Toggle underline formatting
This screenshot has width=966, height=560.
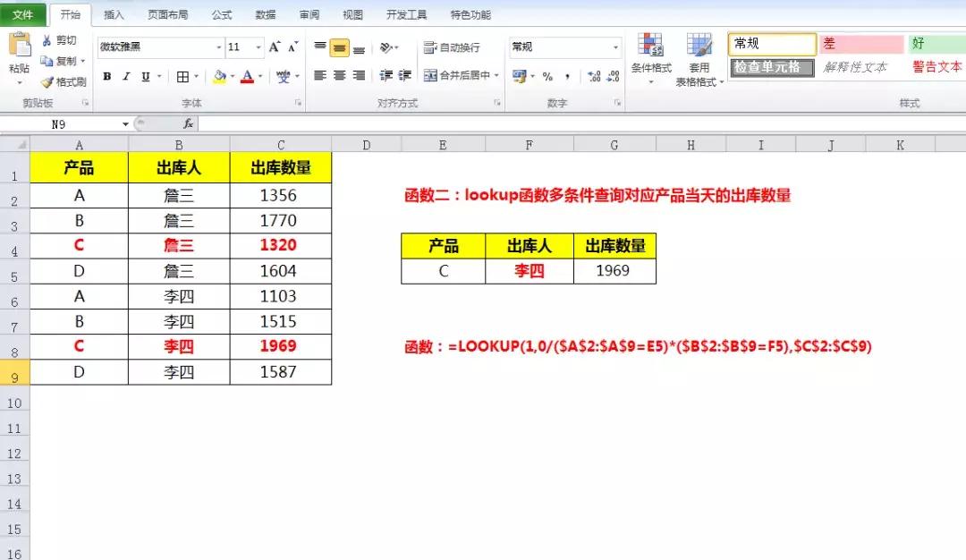(146, 76)
